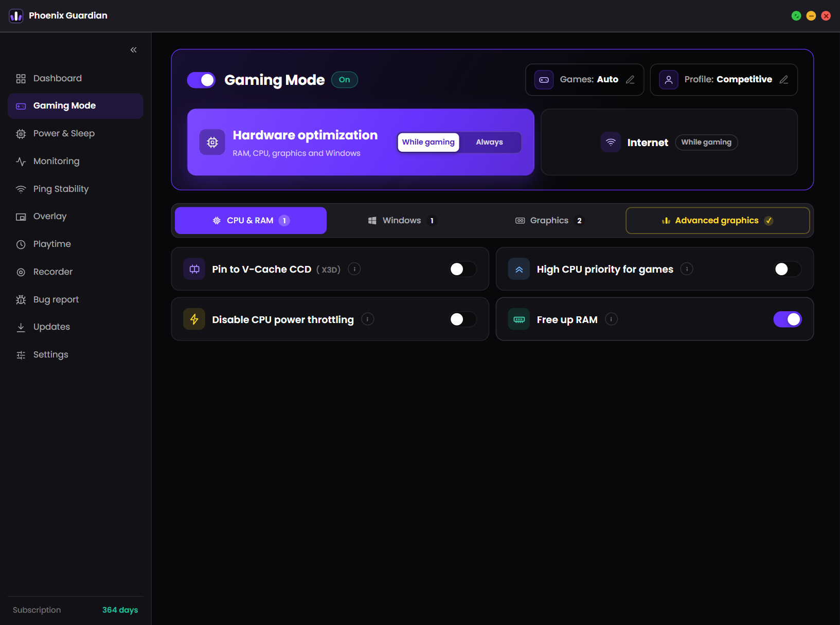
Task: Click the Gaming Mode heading text
Action: [x=275, y=80]
